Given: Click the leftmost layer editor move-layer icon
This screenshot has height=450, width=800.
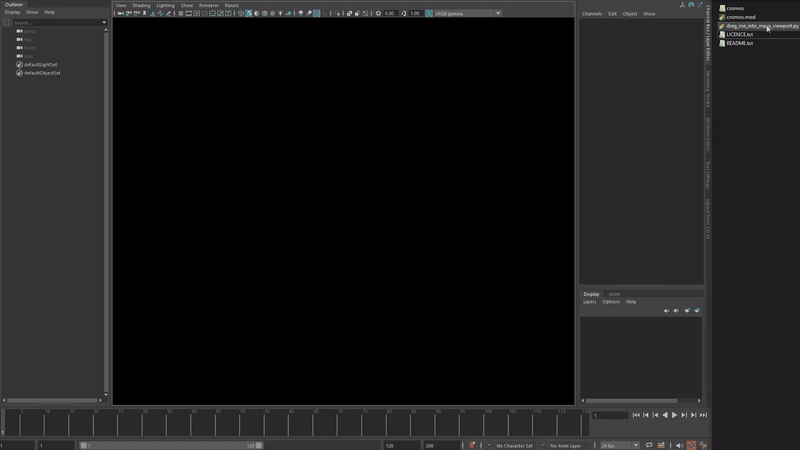Looking at the screenshot, I should (666, 310).
